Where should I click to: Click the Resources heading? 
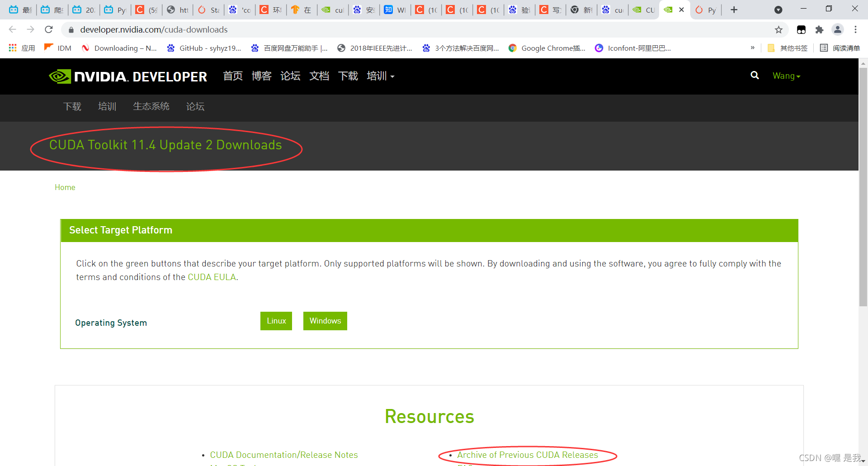[x=429, y=416]
